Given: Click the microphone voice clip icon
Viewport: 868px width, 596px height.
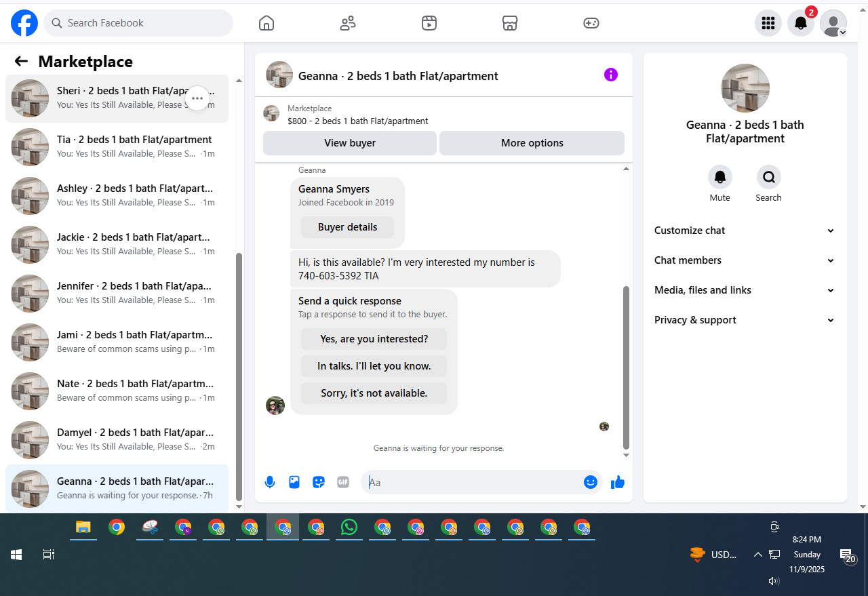Looking at the screenshot, I should [x=270, y=482].
